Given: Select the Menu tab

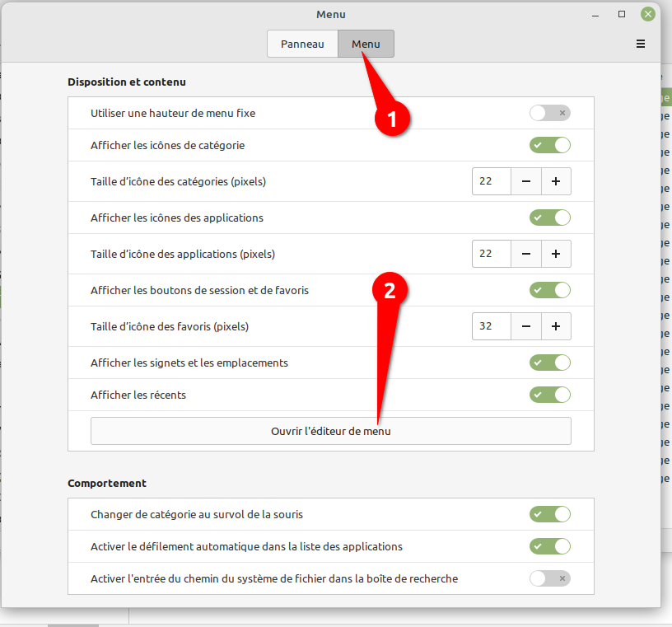Looking at the screenshot, I should (366, 44).
